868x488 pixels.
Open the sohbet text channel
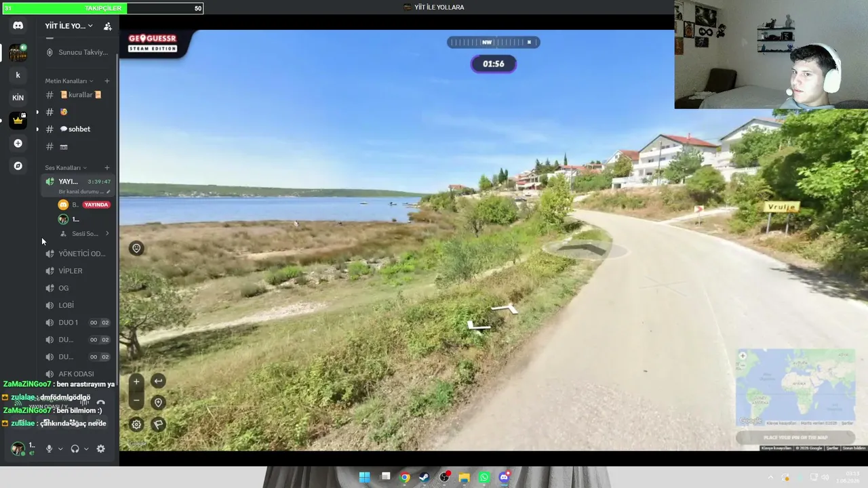pyautogui.click(x=78, y=129)
